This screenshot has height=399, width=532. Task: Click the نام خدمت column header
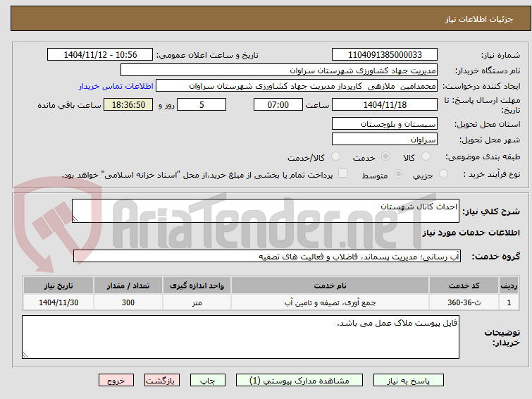click(x=330, y=286)
